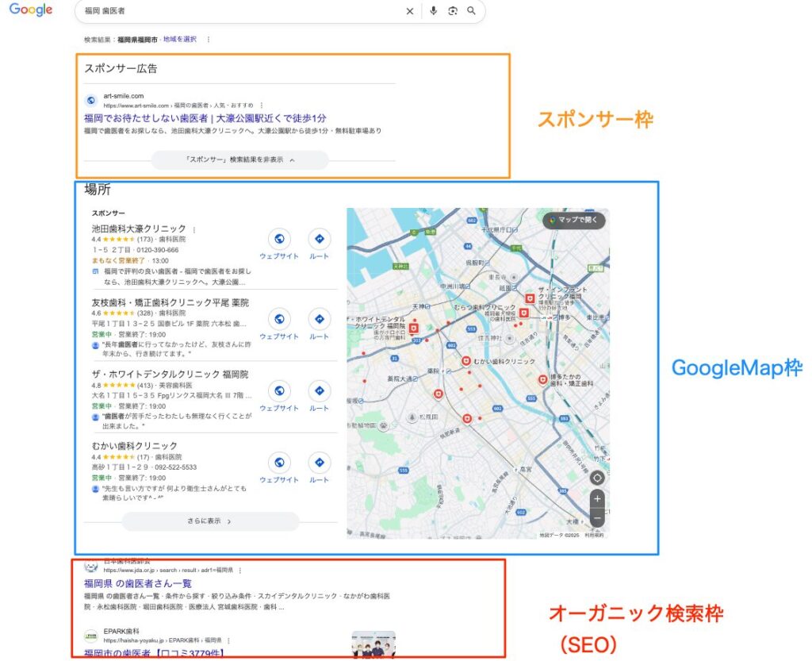
Task: Click route icon for ザ・ホワイトデンタルクリニック
Action: (319, 391)
